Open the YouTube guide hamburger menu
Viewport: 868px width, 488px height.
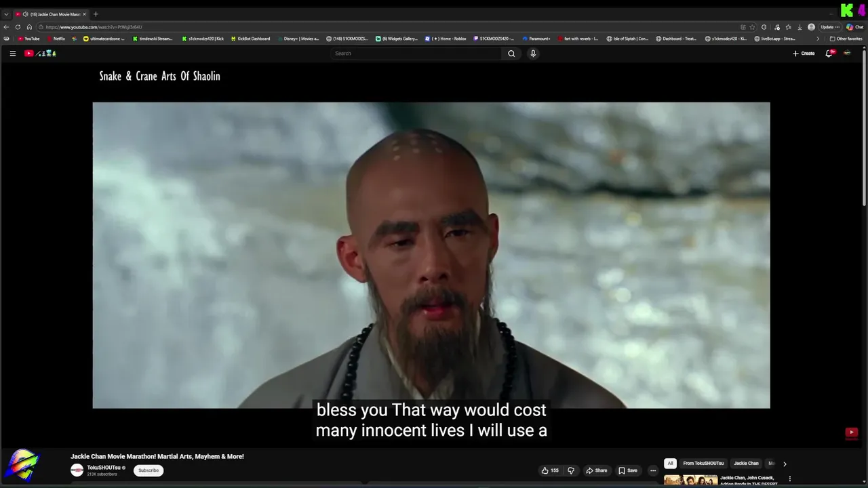click(12, 54)
